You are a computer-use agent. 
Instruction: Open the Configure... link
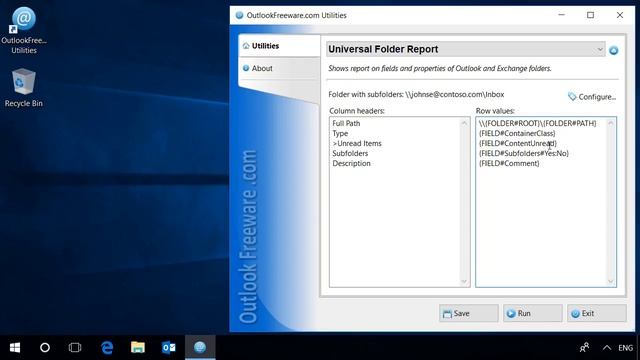point(592,97)
